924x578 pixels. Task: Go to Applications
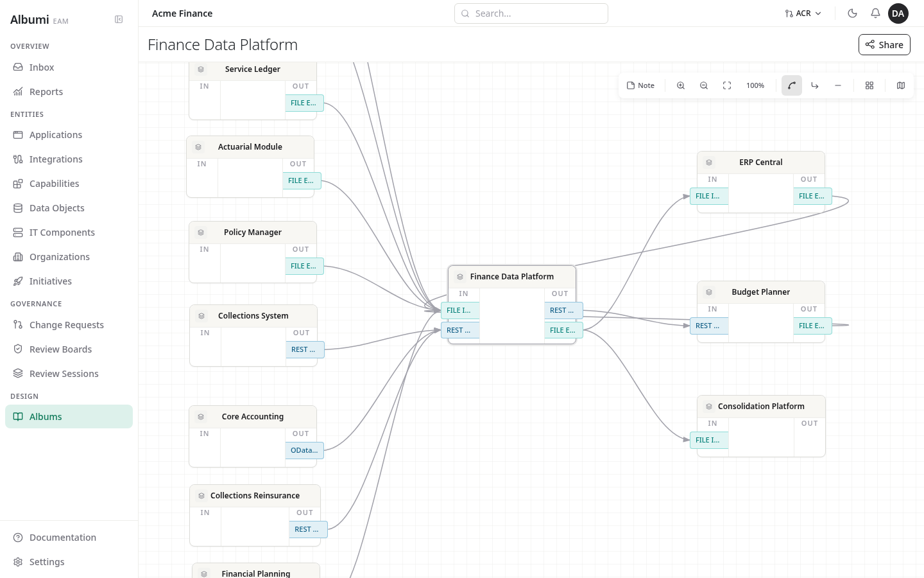tap(69, 135)
